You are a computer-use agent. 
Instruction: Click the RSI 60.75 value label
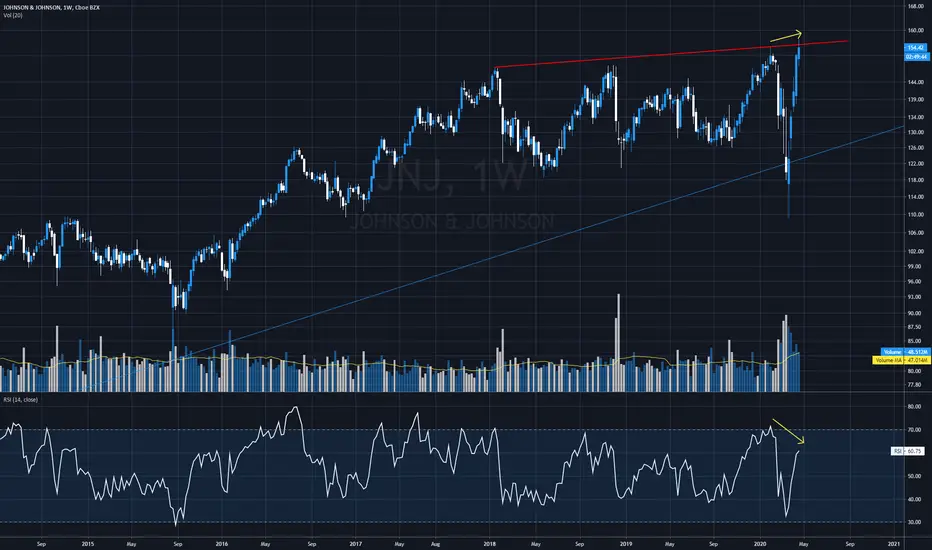point(908,451)
